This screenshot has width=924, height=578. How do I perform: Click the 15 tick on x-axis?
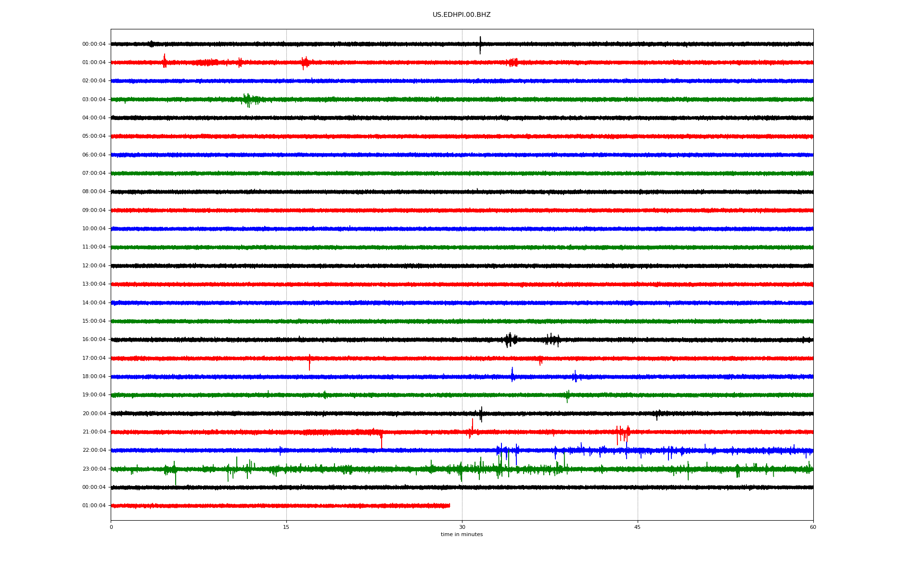pyautogui.click(x=286, y=527)
